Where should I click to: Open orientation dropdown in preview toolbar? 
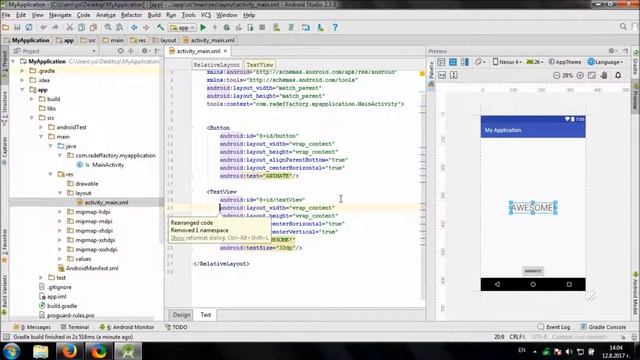pyautogui.click(x=480, y=62)
